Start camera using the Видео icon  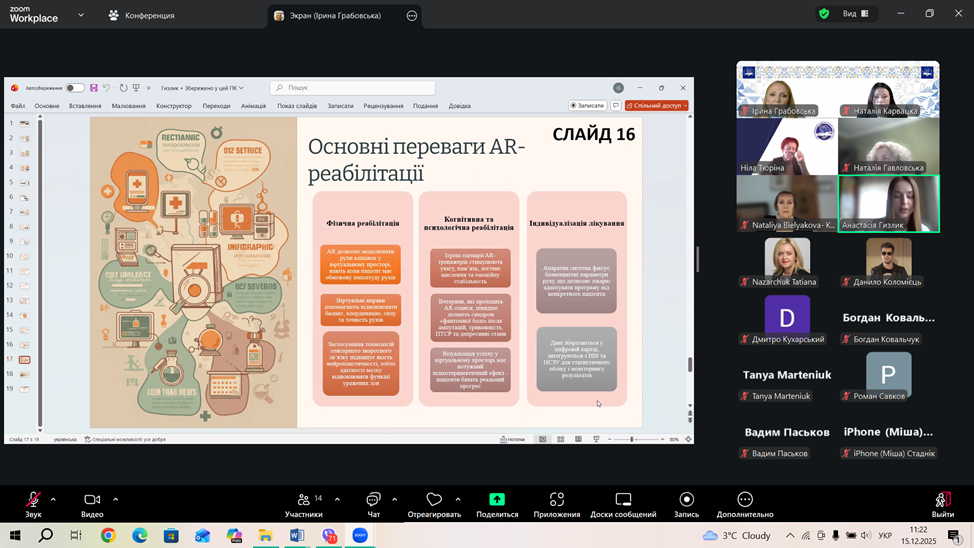92,500
